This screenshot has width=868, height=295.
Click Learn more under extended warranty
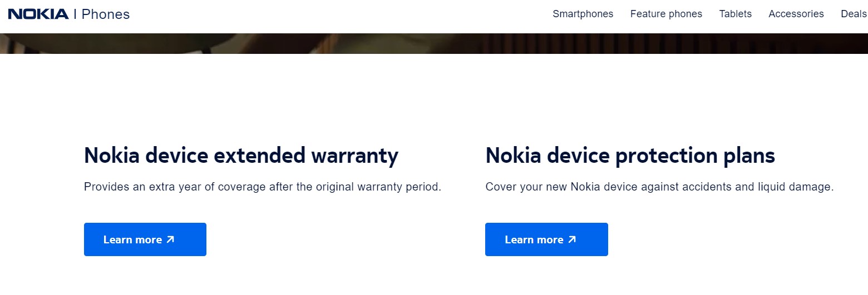point(145,239)
